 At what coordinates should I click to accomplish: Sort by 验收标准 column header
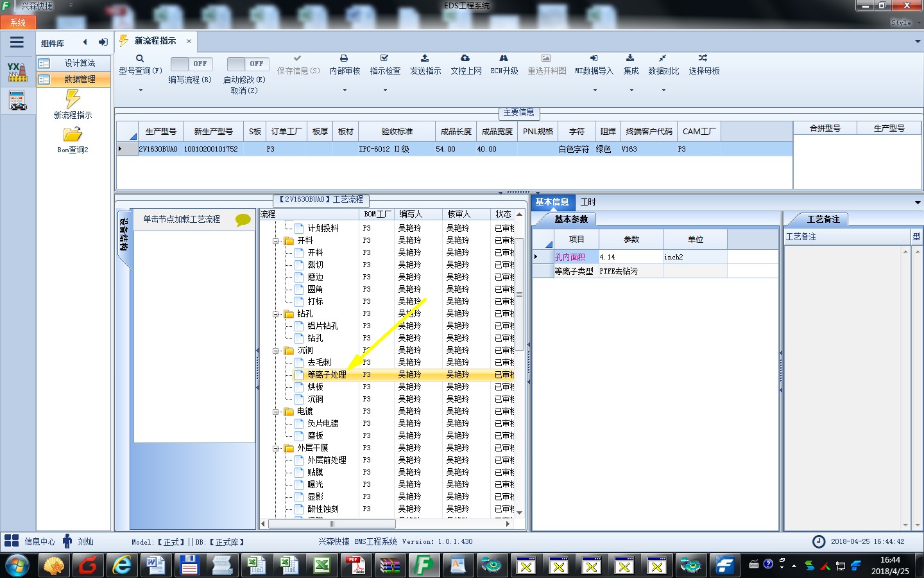point(397,131)
